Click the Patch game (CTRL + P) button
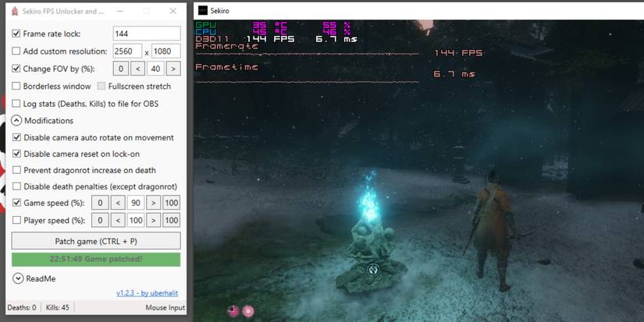 tap(96, 240)
